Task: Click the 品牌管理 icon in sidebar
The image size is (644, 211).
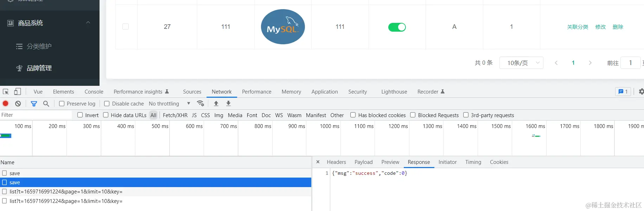Action: [x=19, y=68]
